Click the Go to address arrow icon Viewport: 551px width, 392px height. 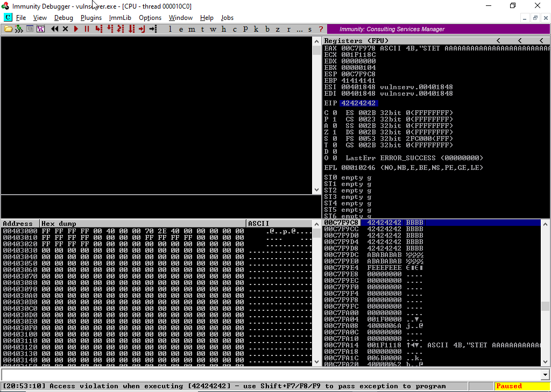(153, 29)
